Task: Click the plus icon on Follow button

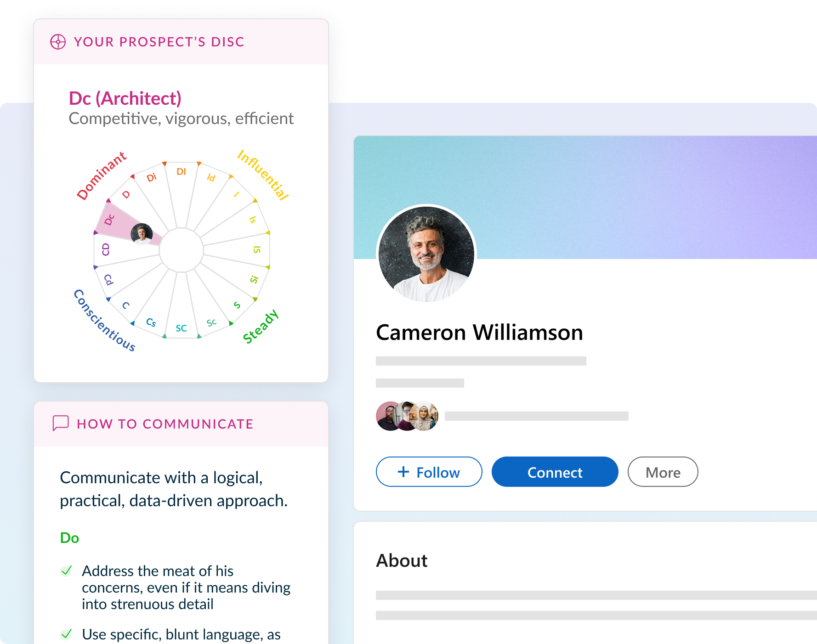Action: [403, 472]
